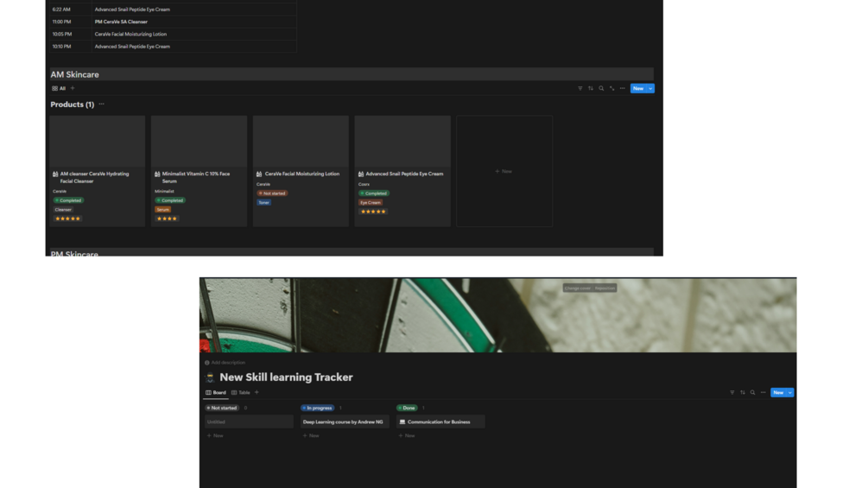Open dropdown arrow beside AM Skincare New button
This screenshot has height=488, width=868.
point(650,88)
